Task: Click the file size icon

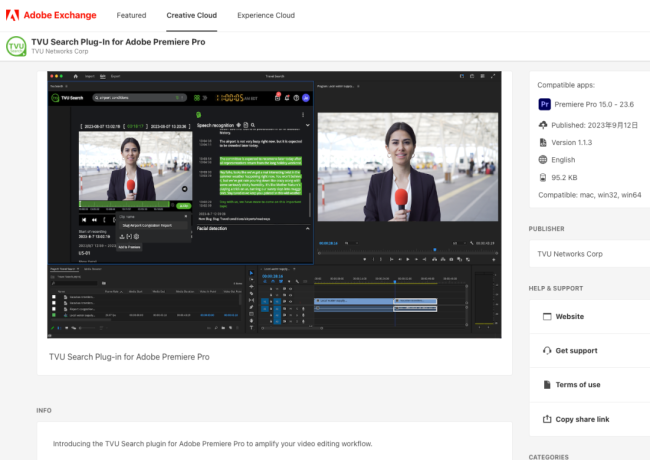Action: tap(543, 177)
